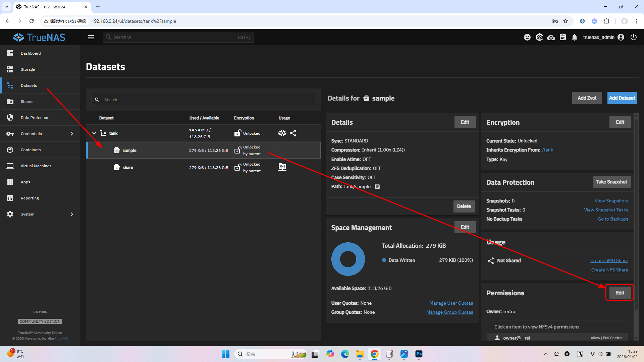Click Edit button in Permissions card
Viewport: 644px width, 362px height.
[x=620, y=293]
